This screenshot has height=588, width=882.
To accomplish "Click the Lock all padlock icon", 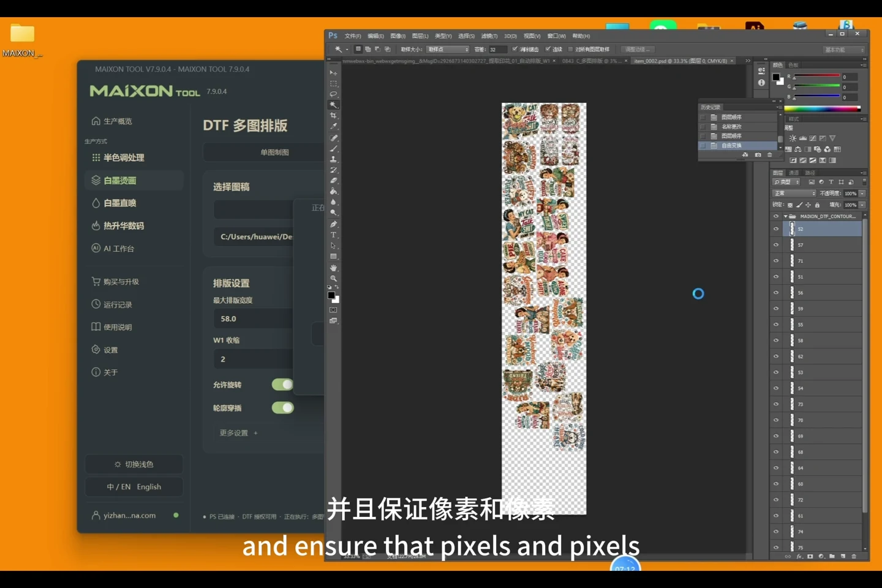I will tap(817, 205).
